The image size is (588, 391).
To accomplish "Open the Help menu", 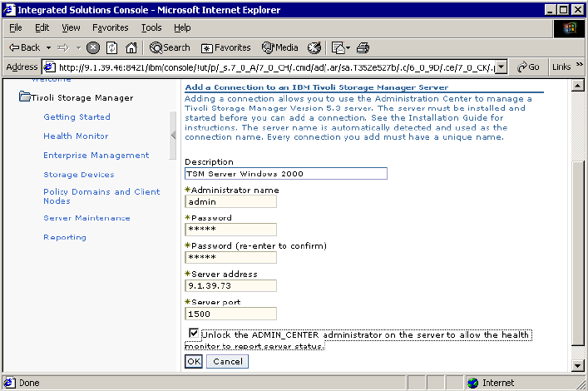I will [x=182, y=27].
